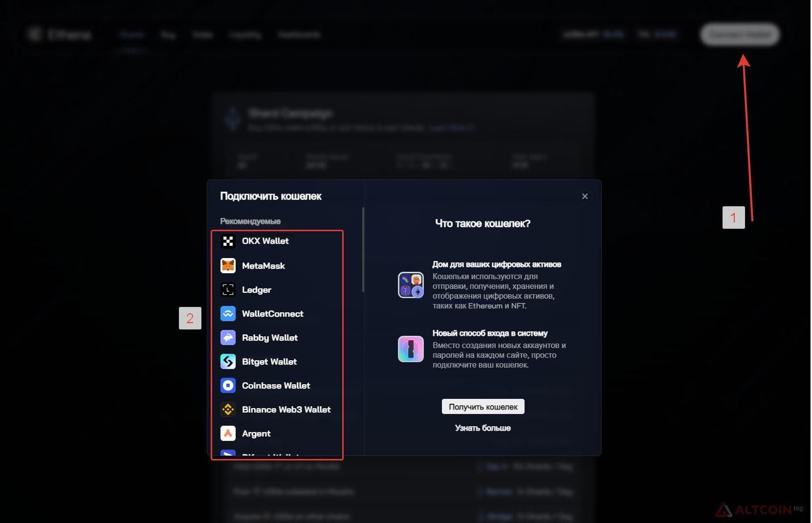This screenshot has width=812, height=523.
Task: Open the Узнать больше link
Action: pos(483,428)
